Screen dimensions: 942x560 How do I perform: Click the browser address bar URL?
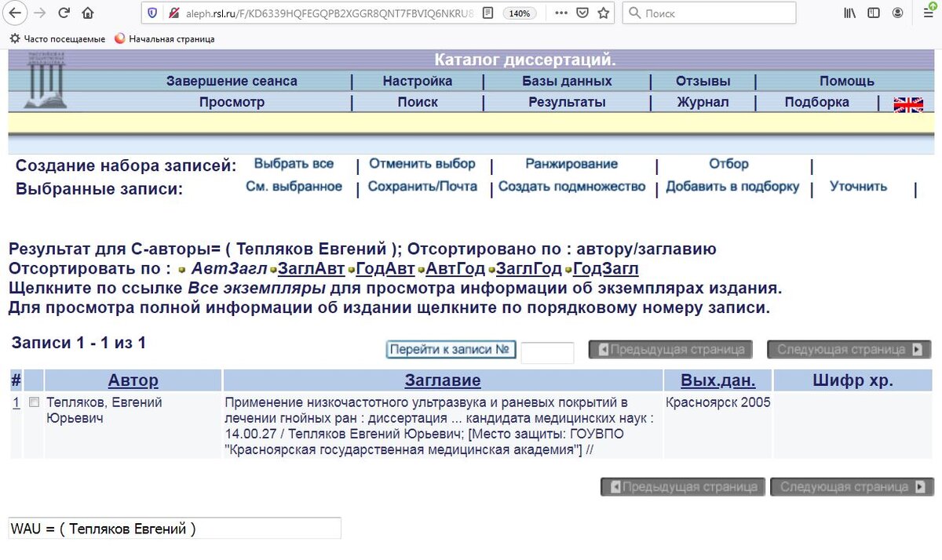point(328,13)
